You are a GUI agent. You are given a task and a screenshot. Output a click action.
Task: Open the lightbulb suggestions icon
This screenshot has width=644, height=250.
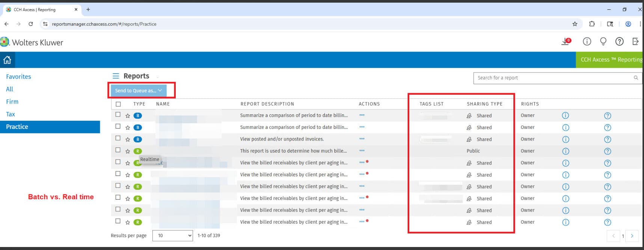pos(603,41)
